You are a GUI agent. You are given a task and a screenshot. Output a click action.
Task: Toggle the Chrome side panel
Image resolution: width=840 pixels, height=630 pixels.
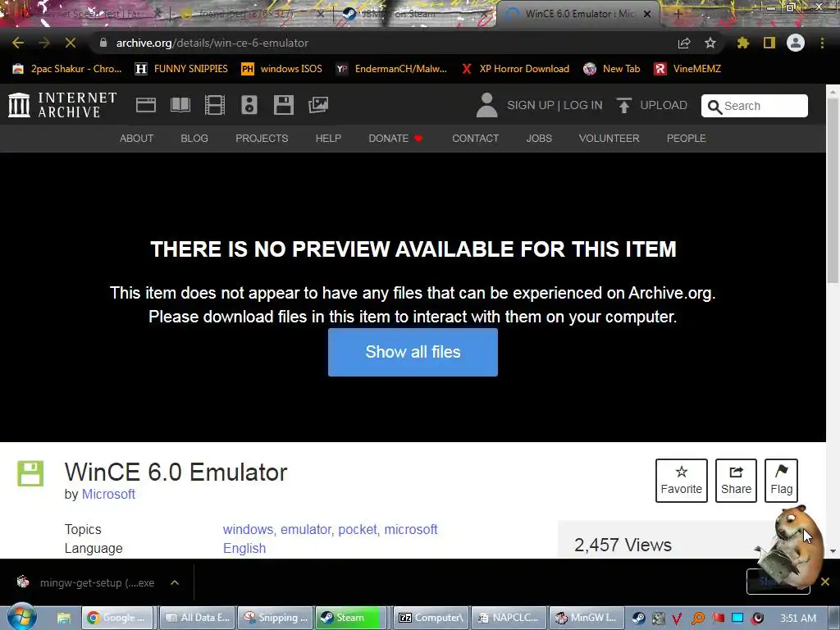pos(769,43)
